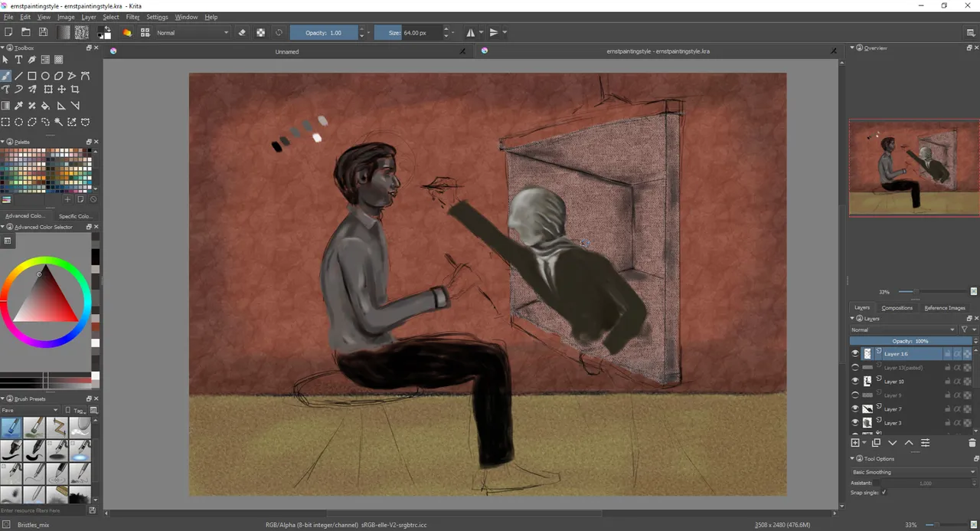The image size is (980, 531).
Task: Open the Advanced Color tab
Action: tap(25, 216)
